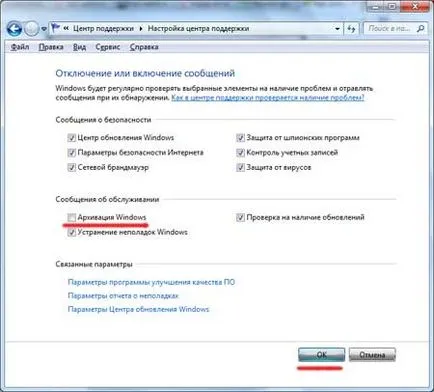Image resolution: width=434 pixels, height=392 pixels.
Task: Open link about how problems are checked
Action: coord(268,98)
